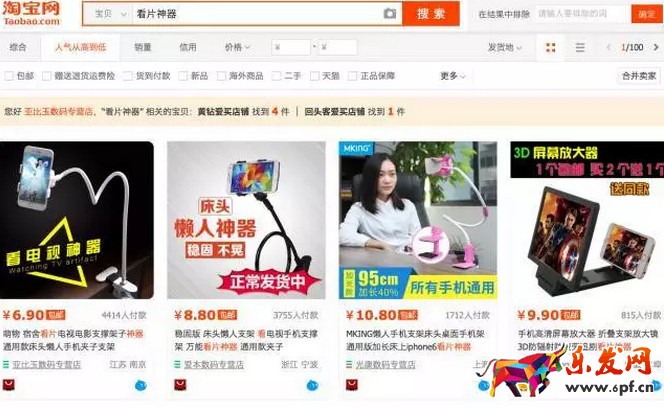Click the 合并卖家 button
This screenshot has width=664, height=408.
639,76
